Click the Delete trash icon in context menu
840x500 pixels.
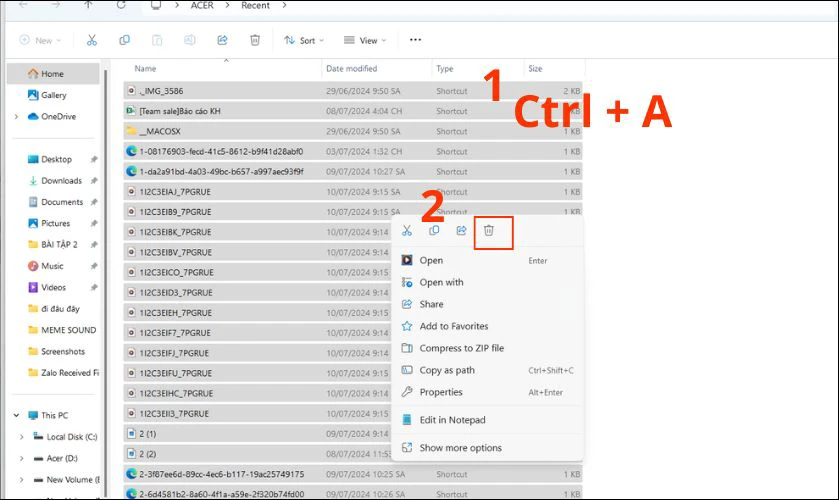(x=489, y=231)
